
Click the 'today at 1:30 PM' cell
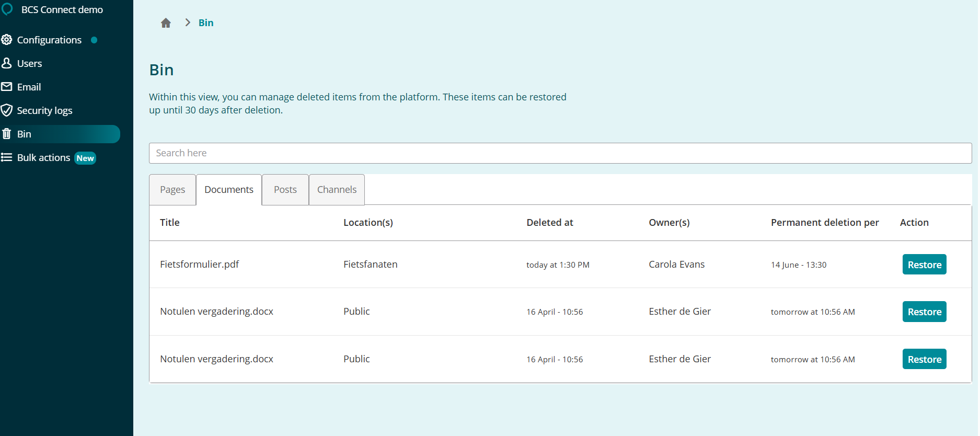tap(558, 265)
